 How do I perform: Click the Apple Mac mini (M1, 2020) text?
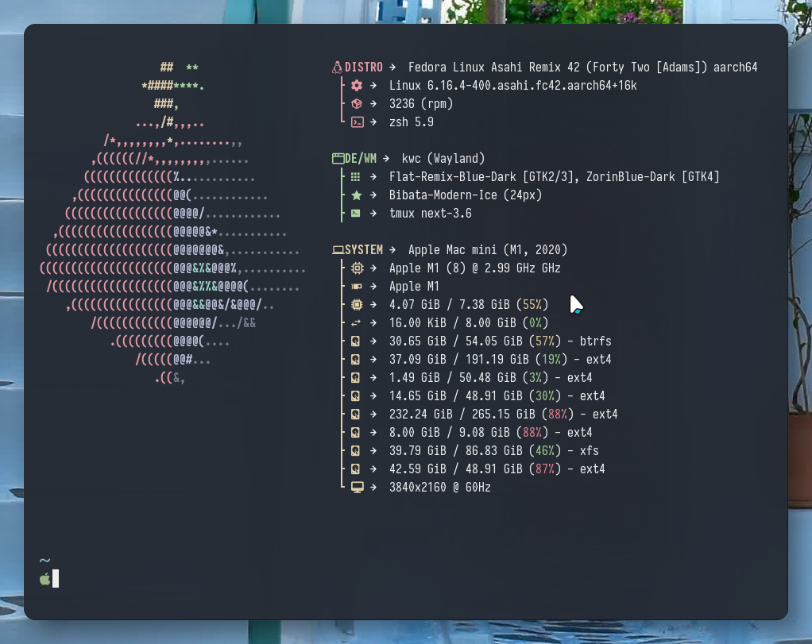click(488, 250)
